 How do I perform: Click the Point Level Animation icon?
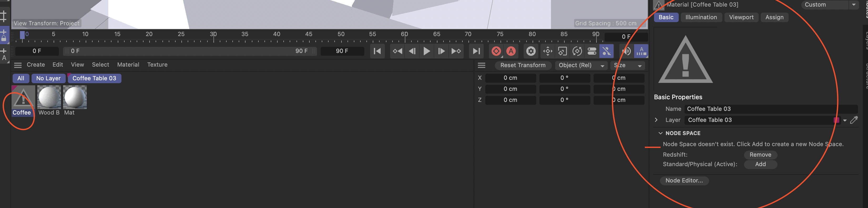606,51
